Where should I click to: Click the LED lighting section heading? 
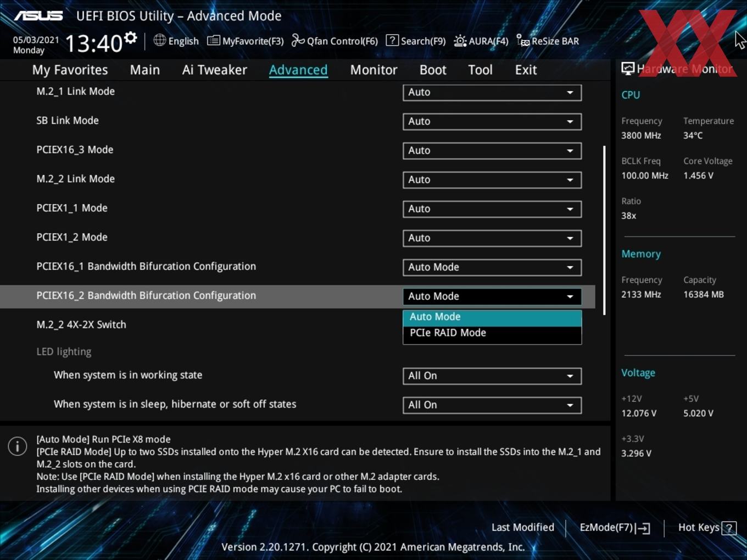click(64, 351)
